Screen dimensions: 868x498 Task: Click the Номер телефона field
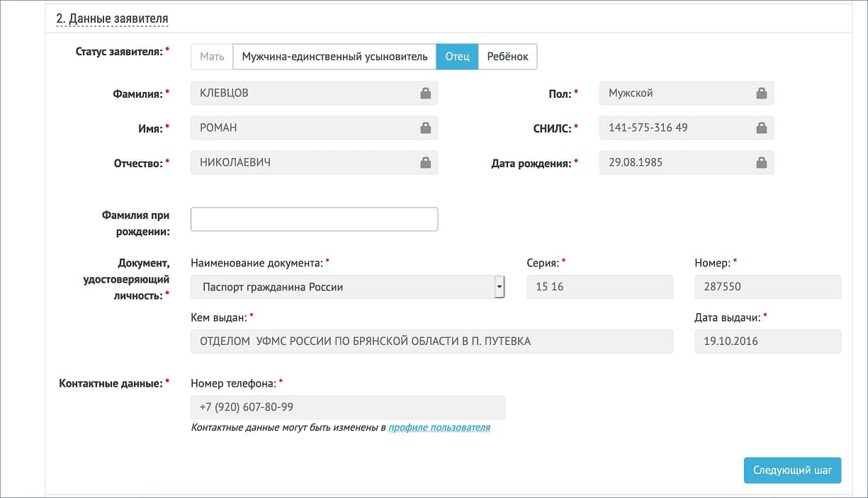click(347, 407)
